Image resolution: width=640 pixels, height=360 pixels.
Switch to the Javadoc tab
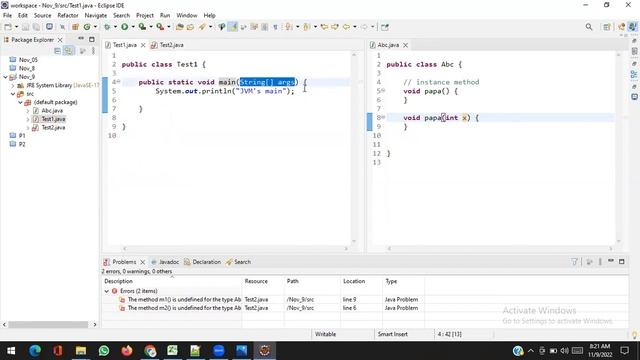click(165, 262)
